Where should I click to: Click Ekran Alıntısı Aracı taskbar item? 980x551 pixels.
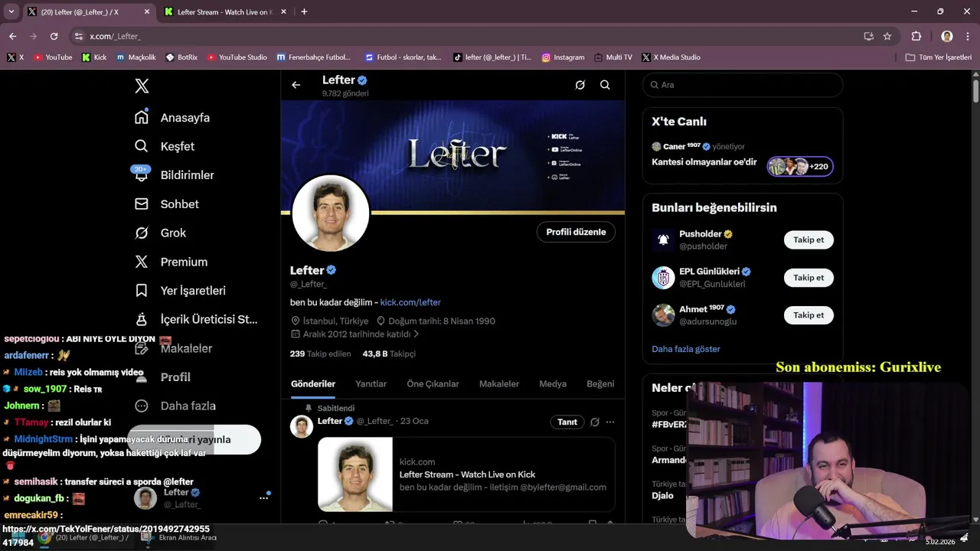pos(181,538)
